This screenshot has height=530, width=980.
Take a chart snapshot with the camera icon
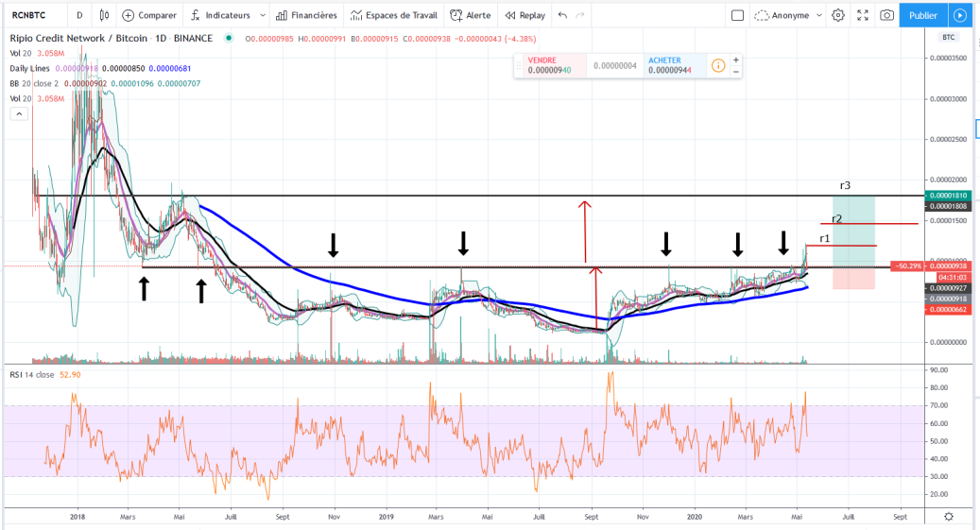886,15
